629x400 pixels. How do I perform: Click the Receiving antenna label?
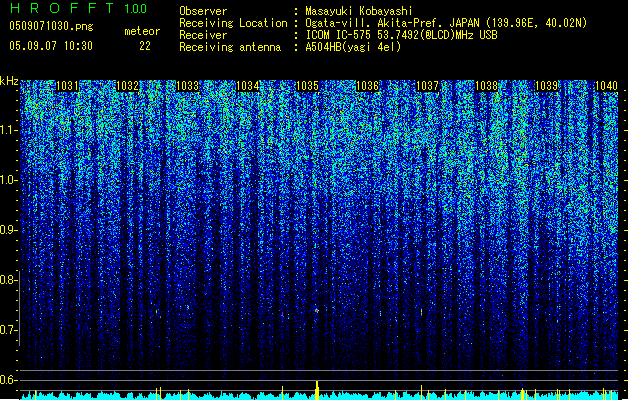click(x=230, y=47)
